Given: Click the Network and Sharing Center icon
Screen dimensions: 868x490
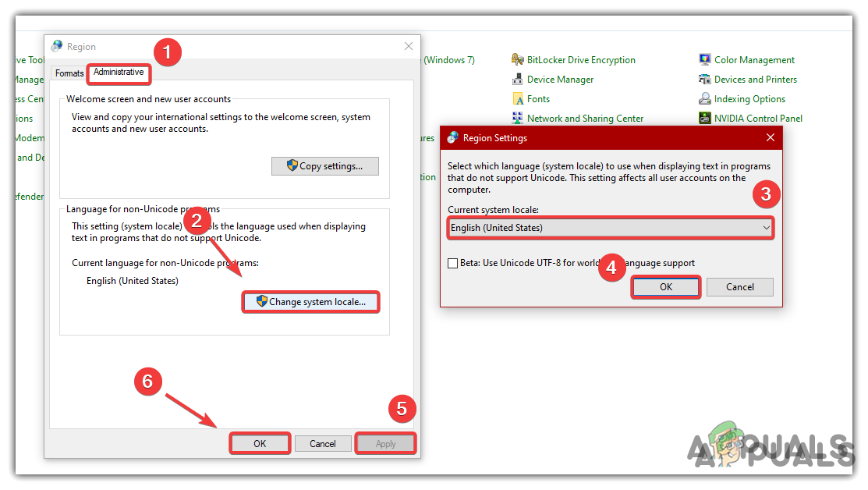Looking at the screenshot, I should (518, 118).
